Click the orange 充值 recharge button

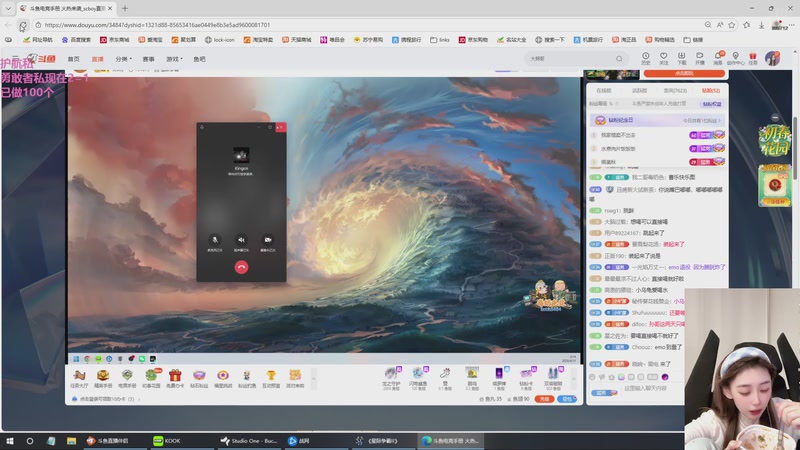tap(544, 399)
